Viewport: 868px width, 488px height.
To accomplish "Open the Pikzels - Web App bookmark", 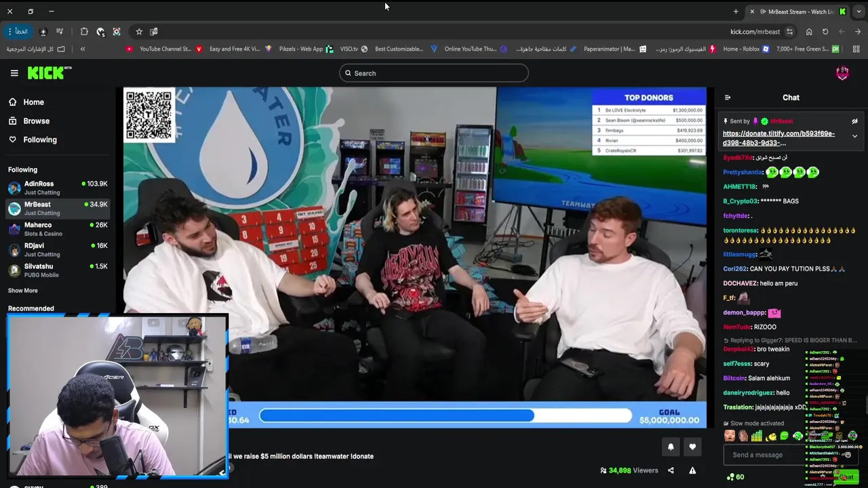I will [x=306, y=49].
